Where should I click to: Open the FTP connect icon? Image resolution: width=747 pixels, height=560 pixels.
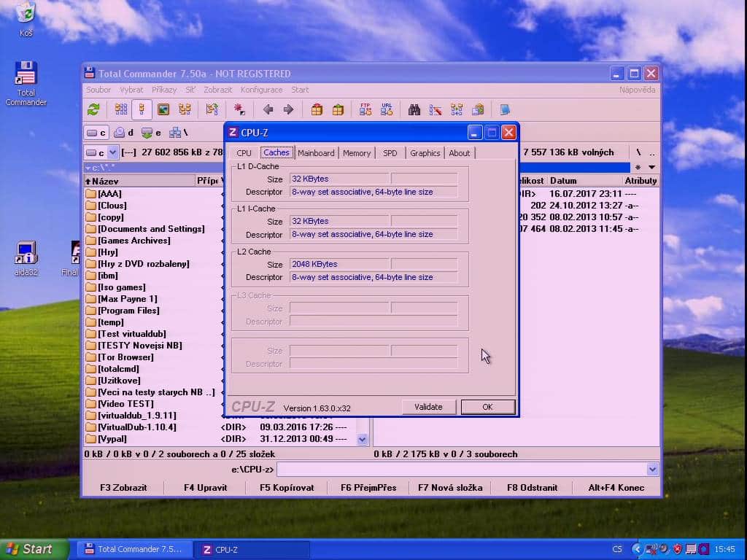click(366, 110)
